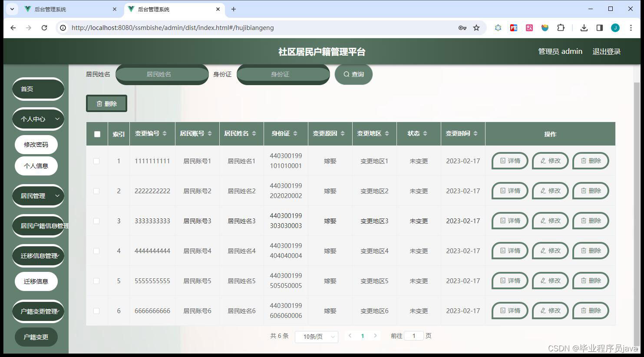Click the red FE extension icon
This screenshot has height=357, width=644.
[x=514, y=28]
